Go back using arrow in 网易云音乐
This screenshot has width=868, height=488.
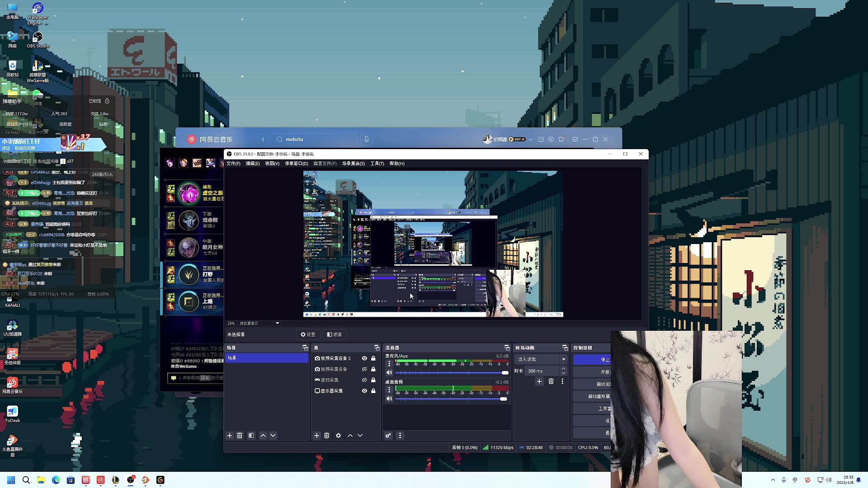click(263, 139)
